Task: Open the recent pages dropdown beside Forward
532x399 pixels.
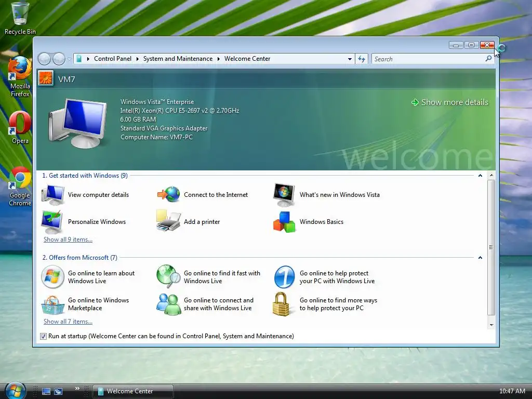Action: pyautogui.click(x=69, y=59)
